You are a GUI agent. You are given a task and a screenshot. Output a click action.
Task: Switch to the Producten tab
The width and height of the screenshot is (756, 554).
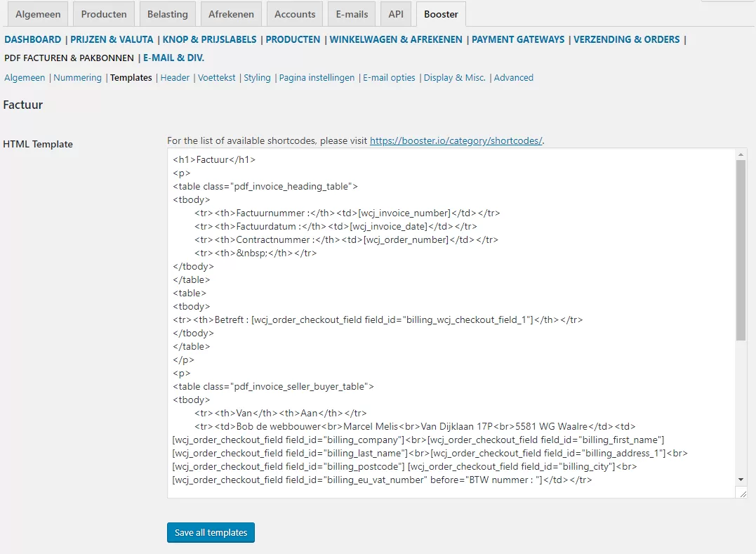[x=103, y=13]
